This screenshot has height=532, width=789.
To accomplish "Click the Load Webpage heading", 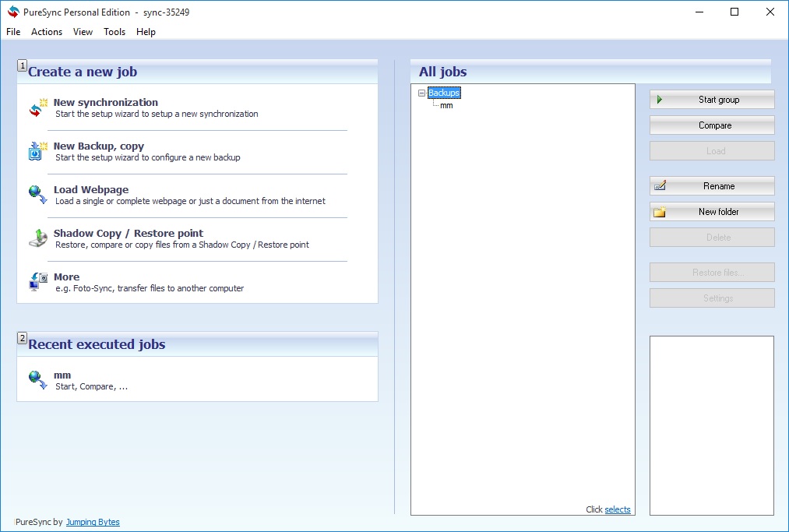I will point(91,190).
